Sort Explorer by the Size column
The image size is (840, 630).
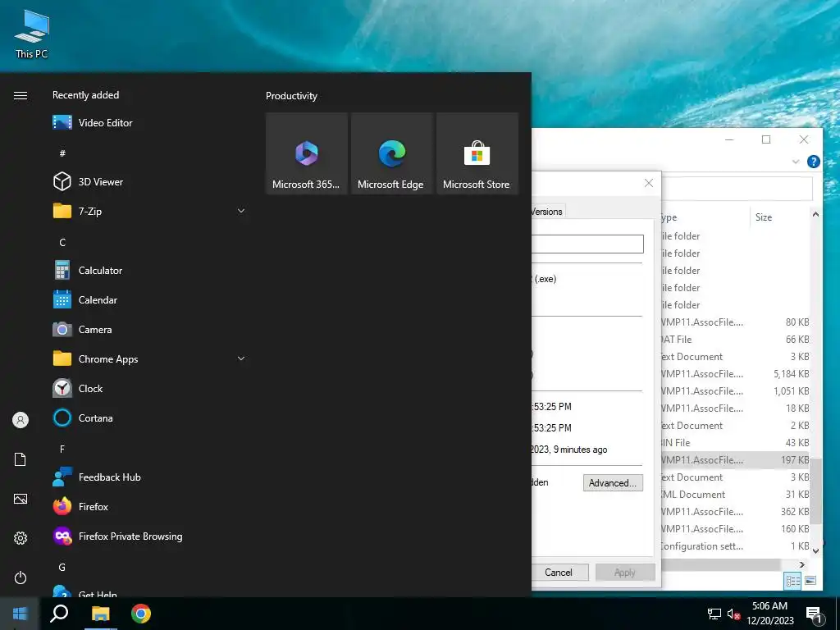pyautogui.click(x=764, y=217)
